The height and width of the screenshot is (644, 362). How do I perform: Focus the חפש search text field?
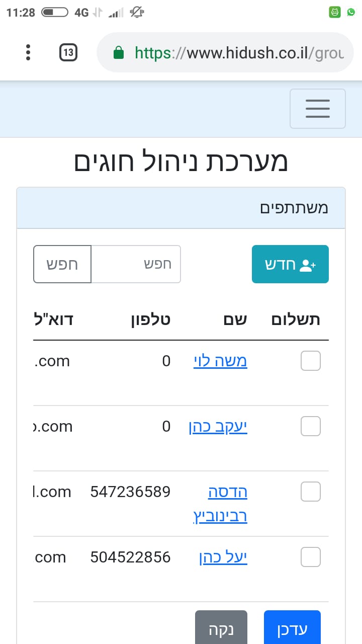pyautogui.click(x=136, y=264)
